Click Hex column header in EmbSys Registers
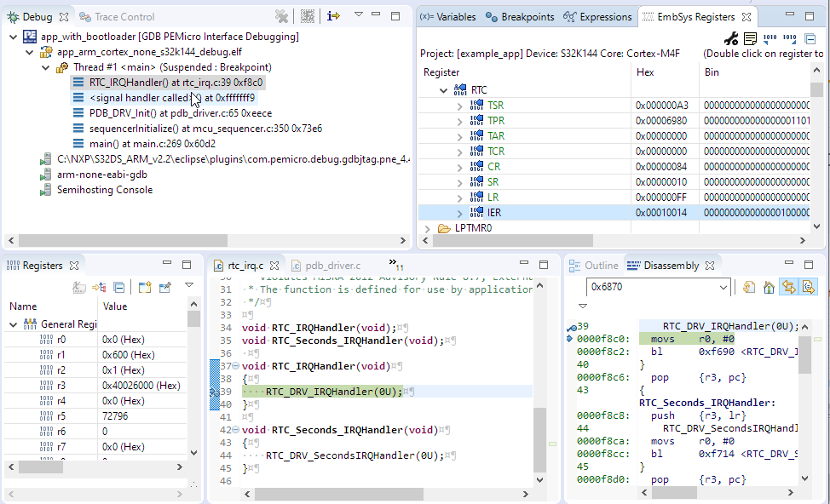830x504 pixels. [665, 72]
